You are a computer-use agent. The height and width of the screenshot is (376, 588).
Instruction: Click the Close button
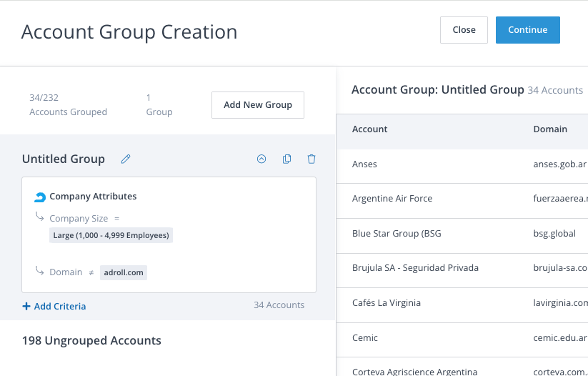[x=464, y=30]
